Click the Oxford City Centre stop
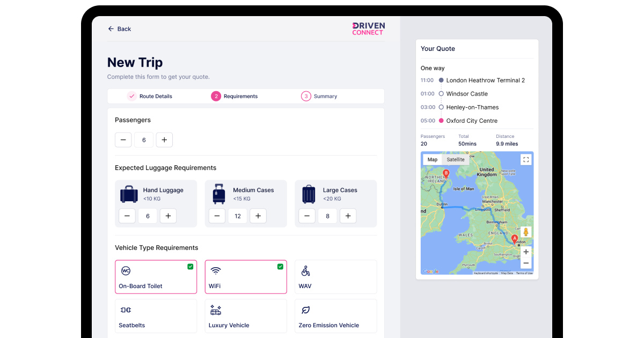The height and width of the screenshot is (338, 644). click(472, 121)
